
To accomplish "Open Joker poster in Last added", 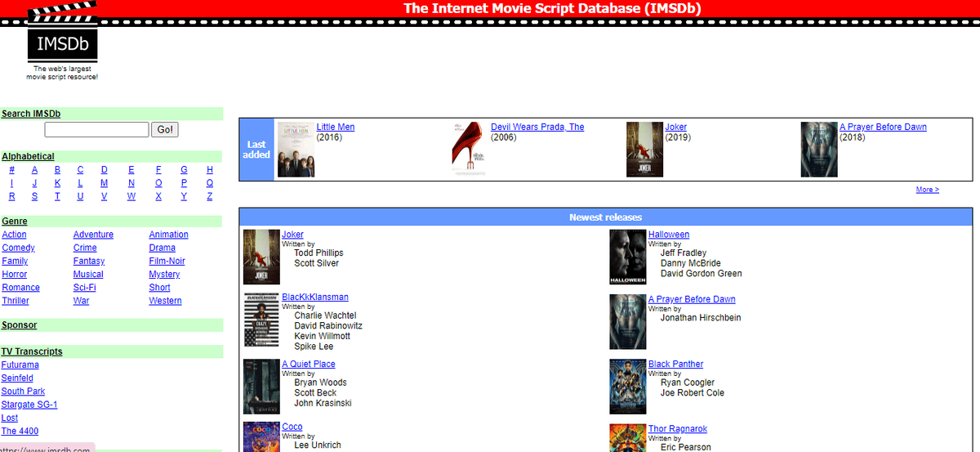I will [644, 150].
